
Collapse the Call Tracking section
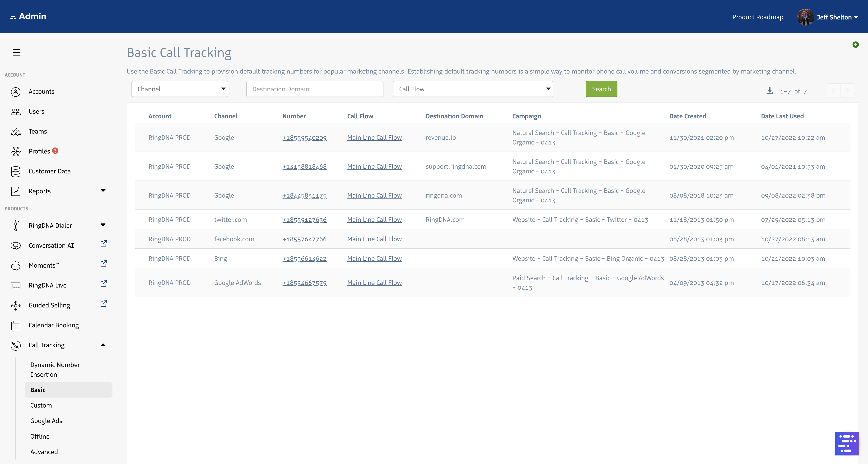click(x=103, y=345)
